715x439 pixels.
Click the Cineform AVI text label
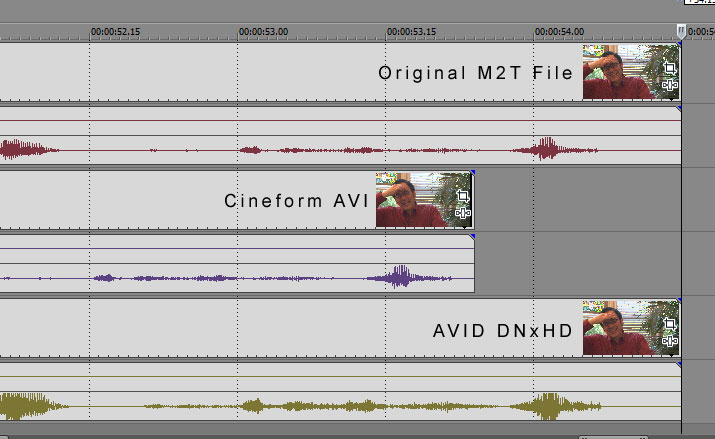296,201
